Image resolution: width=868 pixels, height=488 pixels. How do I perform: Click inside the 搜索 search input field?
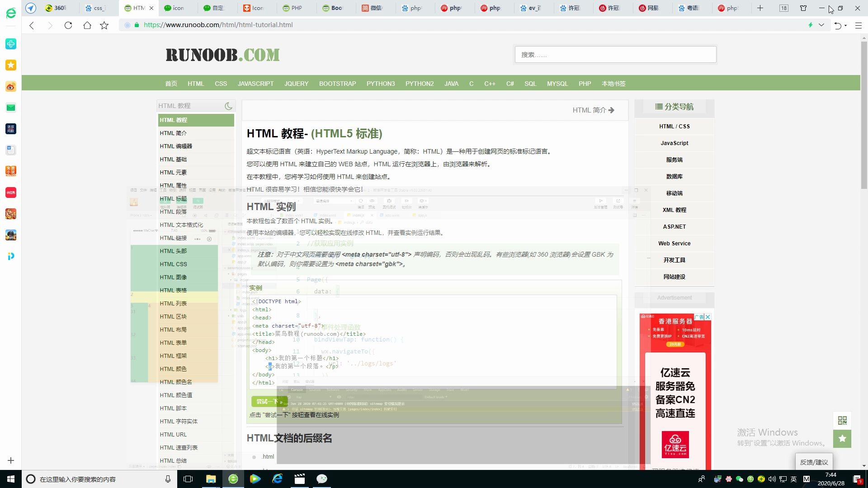(615, 54)
